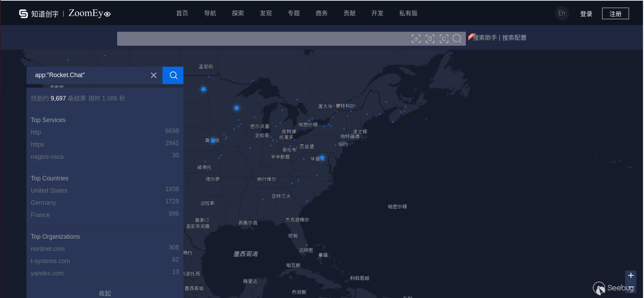Click the 6698 count beside http

coord(172,131)
